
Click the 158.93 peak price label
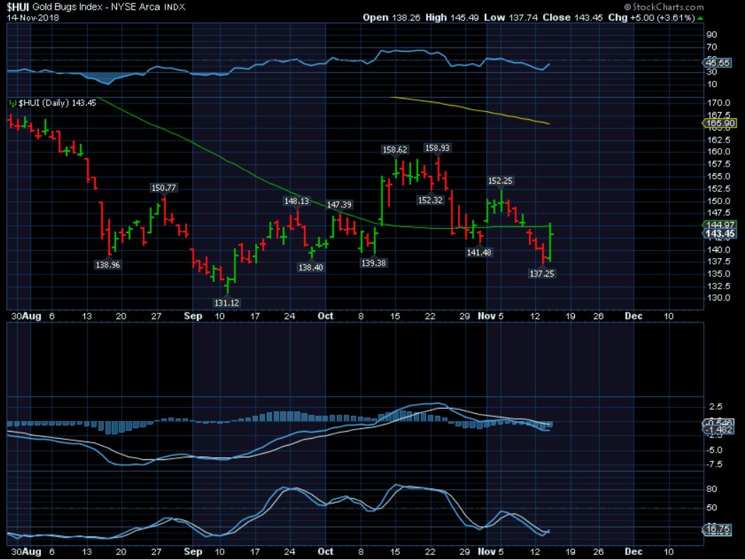pyautogui.click(x=437, y=148)
